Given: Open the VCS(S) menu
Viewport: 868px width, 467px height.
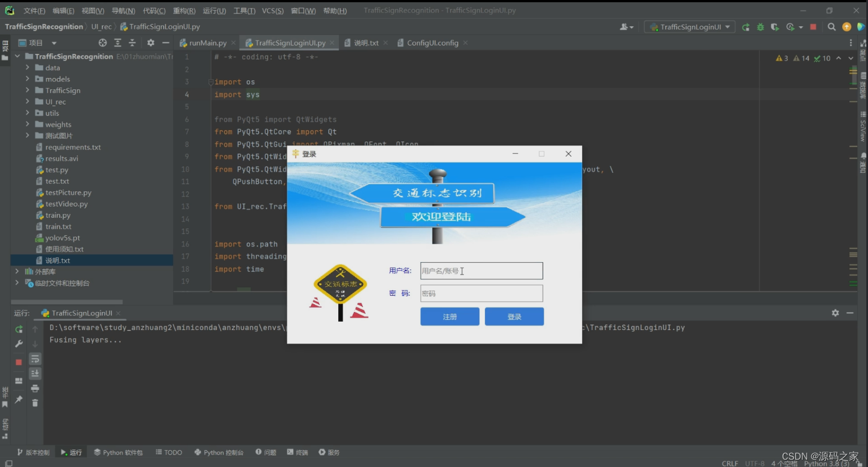Looking at the screenshot, I should tap(272, 11).
